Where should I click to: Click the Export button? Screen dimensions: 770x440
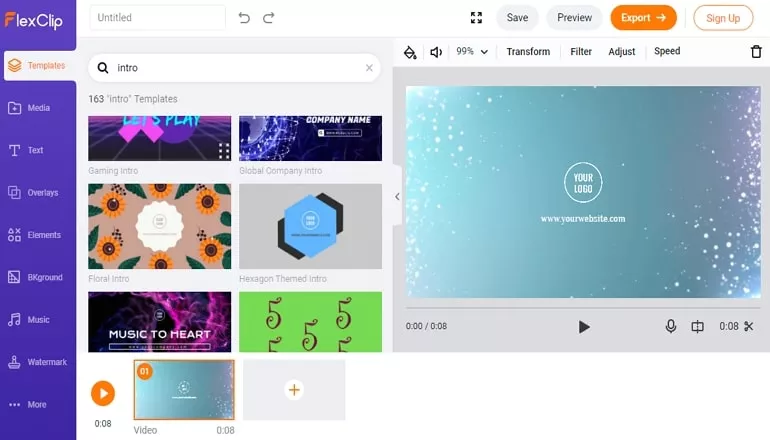tap(643, 18)
